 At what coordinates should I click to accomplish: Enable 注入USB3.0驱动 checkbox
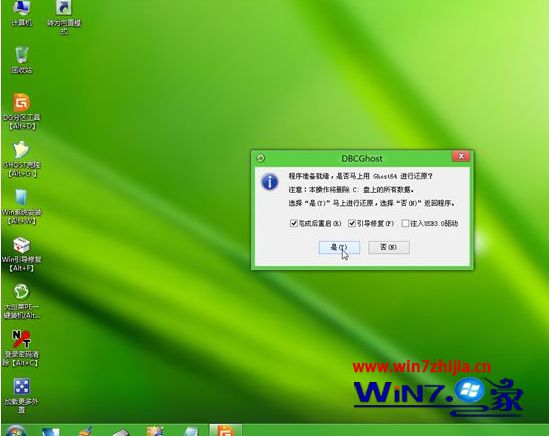405,223
